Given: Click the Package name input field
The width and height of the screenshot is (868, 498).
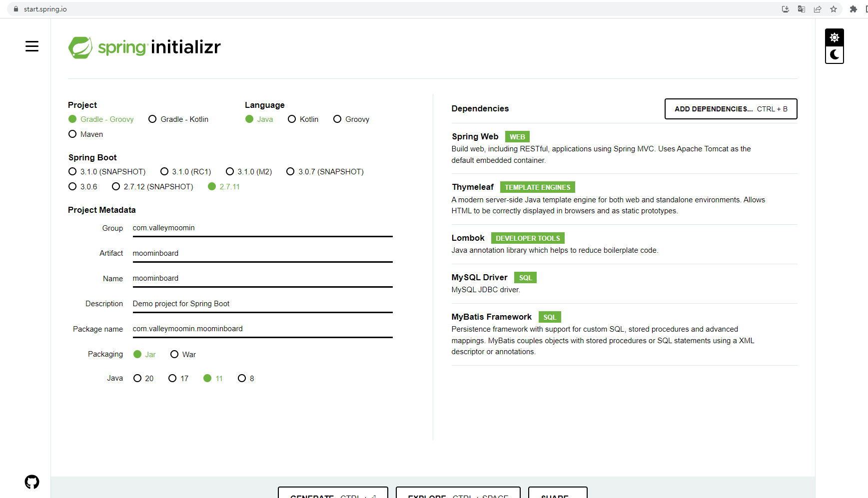Looking at the screenshot, I should click(262, 329).
